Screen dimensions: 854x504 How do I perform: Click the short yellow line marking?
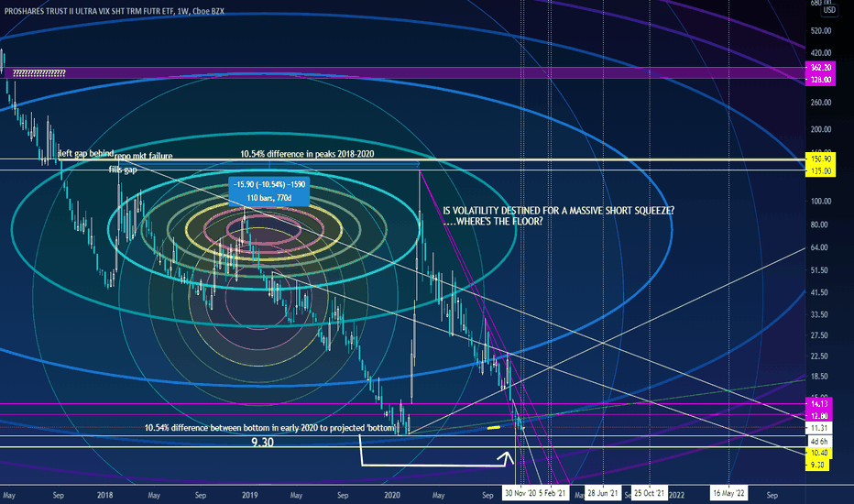pos(494,428)
